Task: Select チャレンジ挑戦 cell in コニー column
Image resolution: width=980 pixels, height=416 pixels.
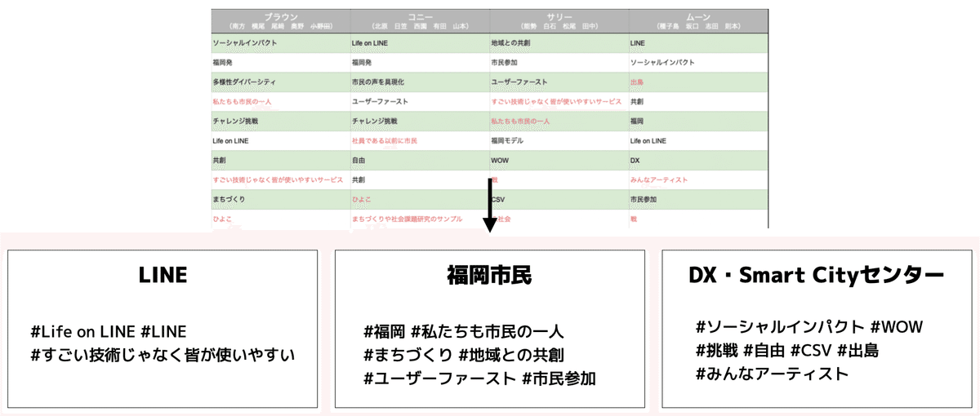Action: tap(420, 121)
